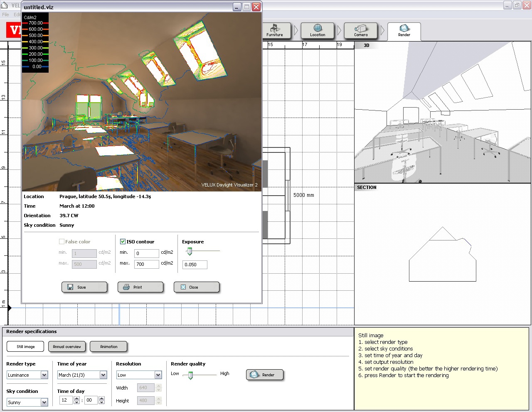Switch to Annual overview mode

coord(67,346)
